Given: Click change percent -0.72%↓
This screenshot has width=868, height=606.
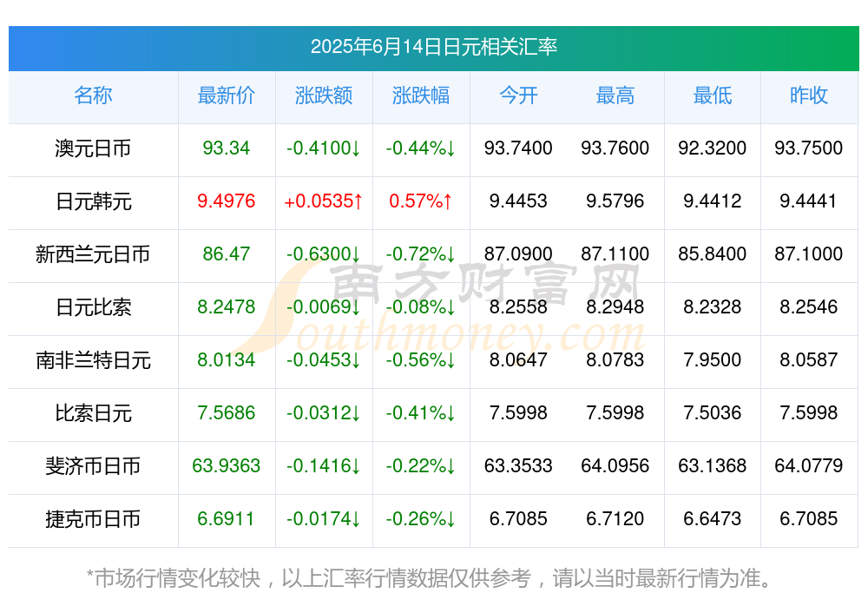Looking at the screenshot, I should [x=421, y=254].
